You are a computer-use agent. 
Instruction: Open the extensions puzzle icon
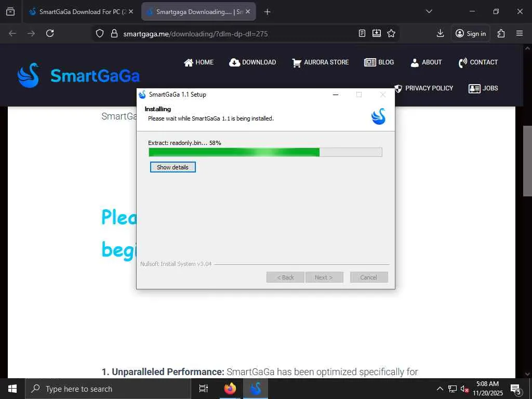coord(501,33)
